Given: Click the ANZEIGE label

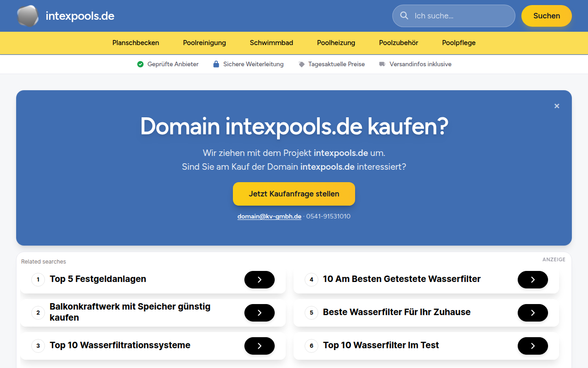Looking at the screenshot, I should point(554,259).
